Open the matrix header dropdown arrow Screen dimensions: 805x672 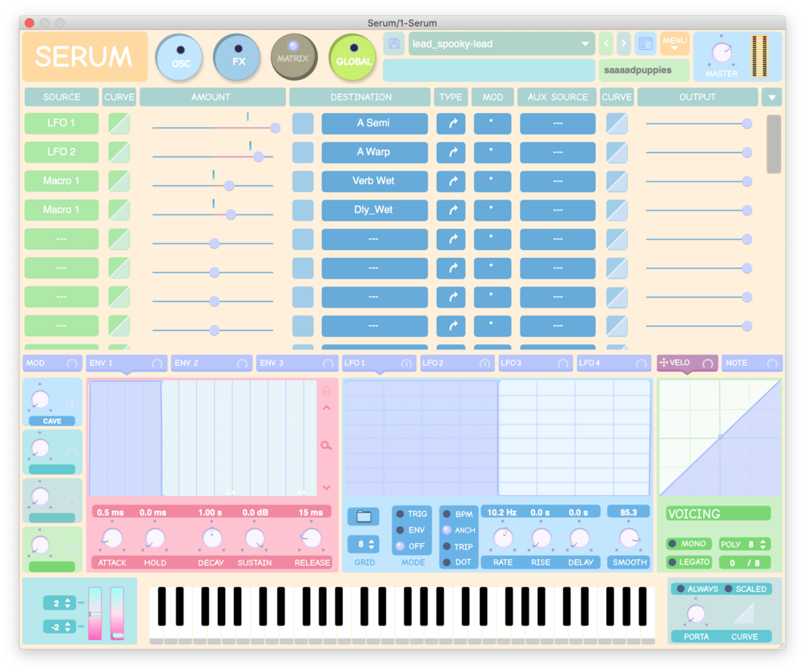(771, 97)
